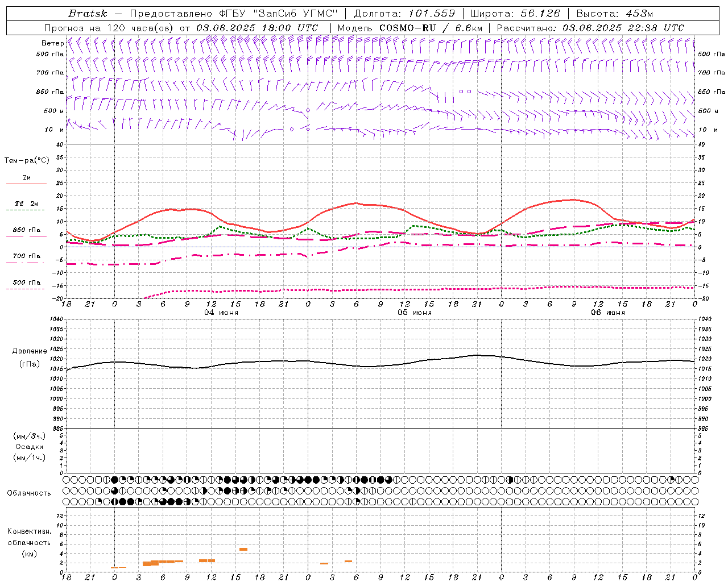728x582 pixels.
Task: Click the 500 м wind level label on left
Action: pyautogui.click(x=54, y=111)
